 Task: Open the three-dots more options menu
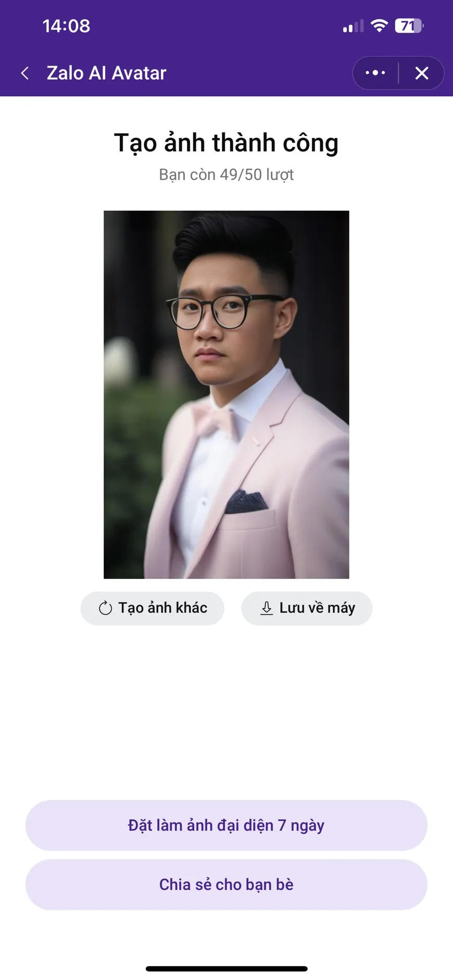[x=375, y=73]
